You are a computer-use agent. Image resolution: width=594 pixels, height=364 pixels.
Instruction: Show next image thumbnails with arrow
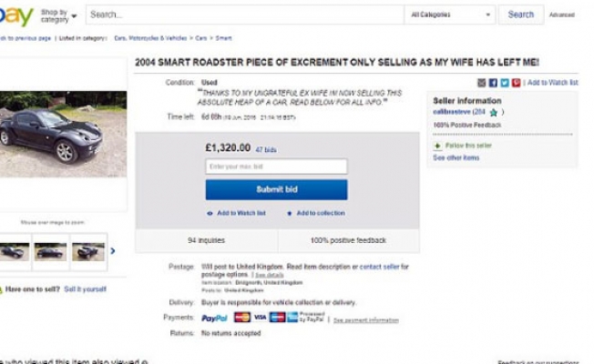coord(113,250)
